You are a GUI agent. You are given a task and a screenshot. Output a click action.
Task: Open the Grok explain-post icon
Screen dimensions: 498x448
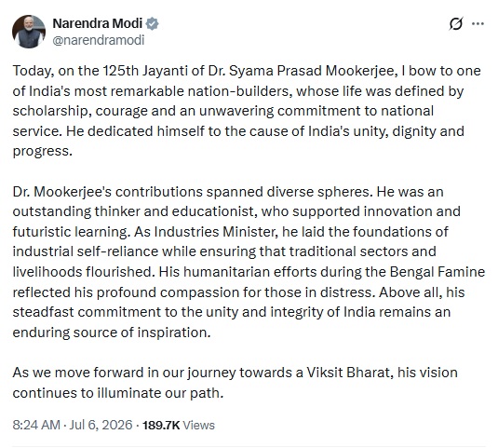[456, 24]
